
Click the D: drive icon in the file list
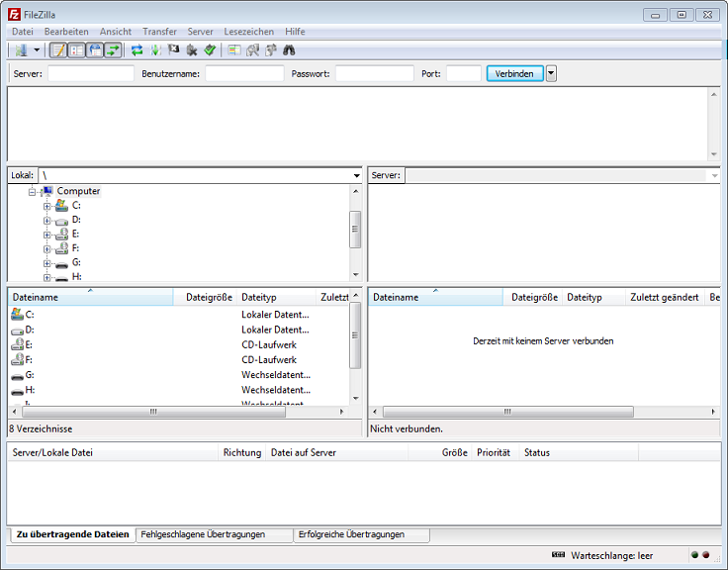pyautogui.click(x=17, y=331)
